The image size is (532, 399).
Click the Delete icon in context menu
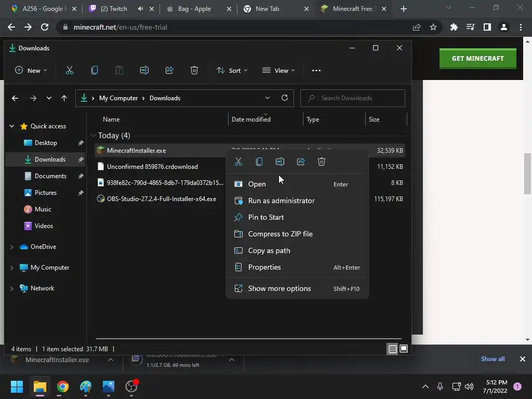(322, 162)
